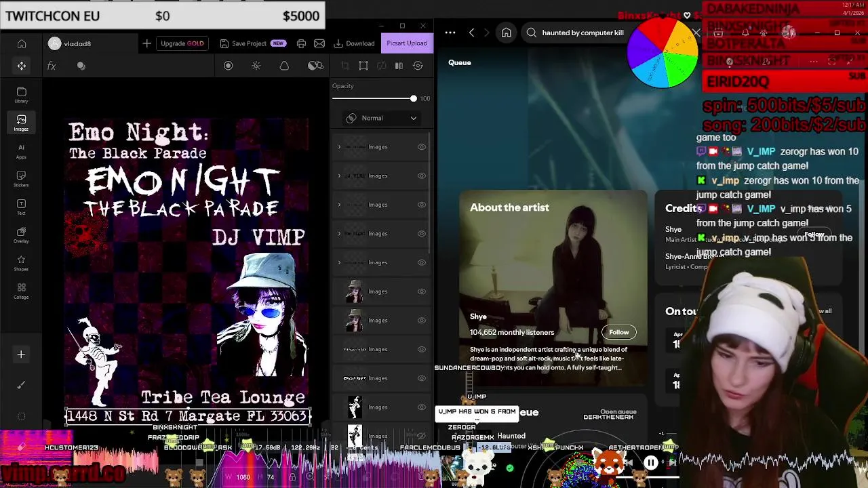Click the Opacity slider handle
This screenshot has width=868, height=488.
[x=413, y=98]
